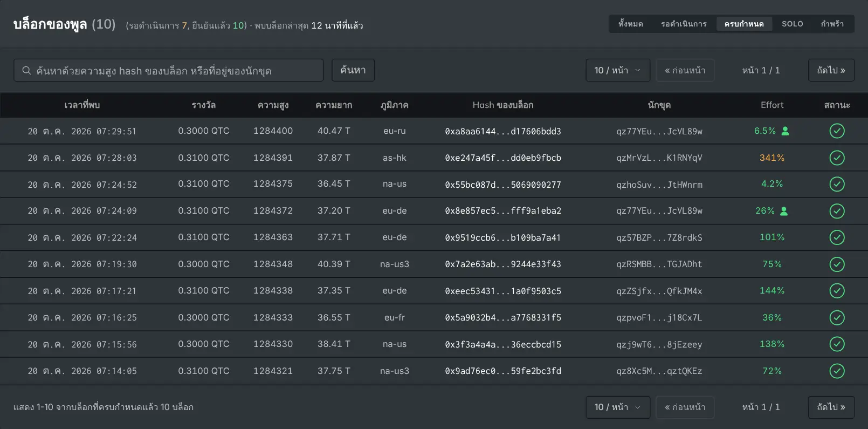The height and width of the screenshot is (429, 868).
Task: Click the confirmed checkmark for block 1284333
Action: [837, 318]
